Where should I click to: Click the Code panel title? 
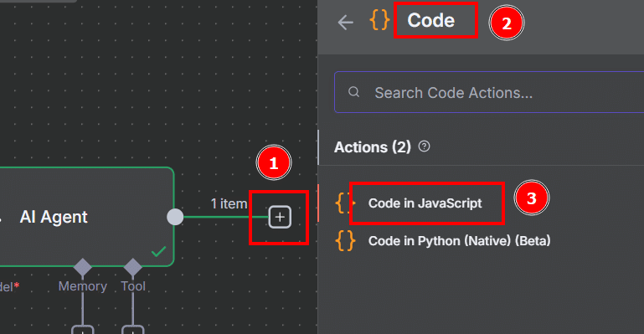(x=430, y=21)
